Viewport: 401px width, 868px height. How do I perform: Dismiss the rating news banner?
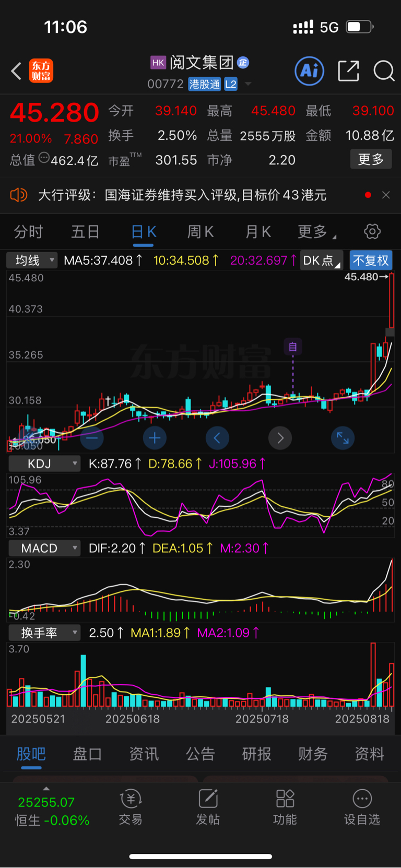point(386,195)
